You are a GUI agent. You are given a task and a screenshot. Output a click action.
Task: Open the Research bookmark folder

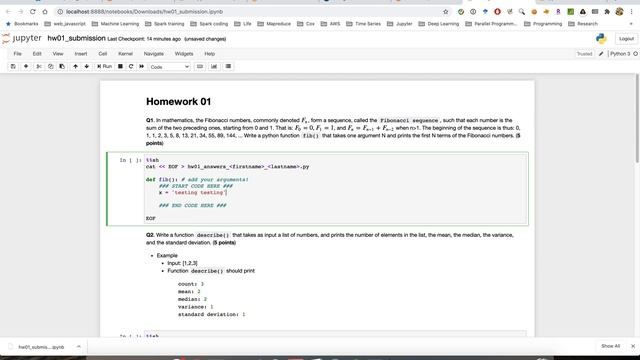coord(583,24)
